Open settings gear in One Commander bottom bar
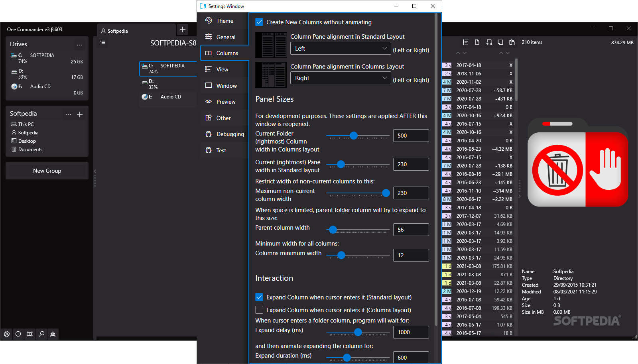The height and width of the screenshot is (364, 638). [x=7, y=334]
